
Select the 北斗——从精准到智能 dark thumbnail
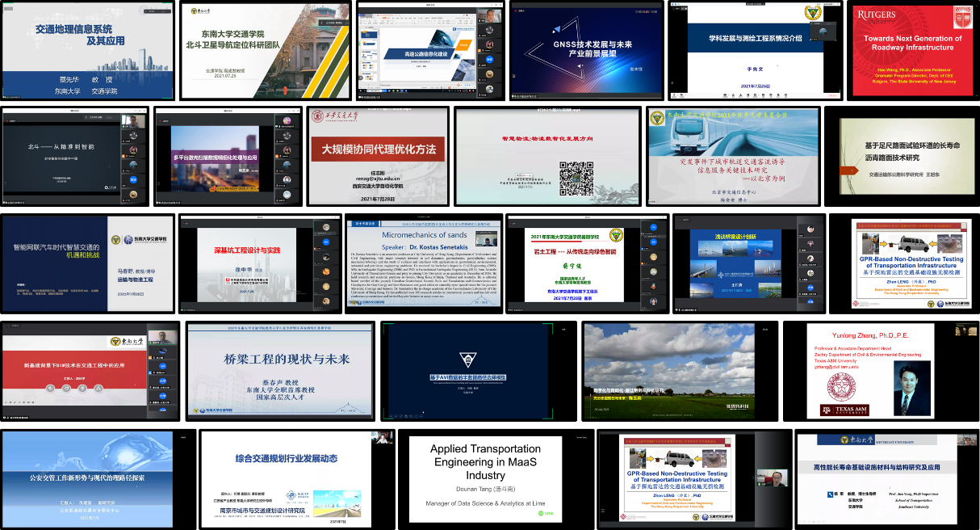75,157
